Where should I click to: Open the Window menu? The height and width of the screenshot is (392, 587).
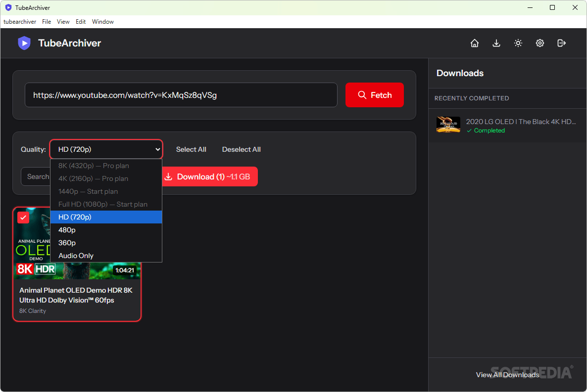point(102,22)
